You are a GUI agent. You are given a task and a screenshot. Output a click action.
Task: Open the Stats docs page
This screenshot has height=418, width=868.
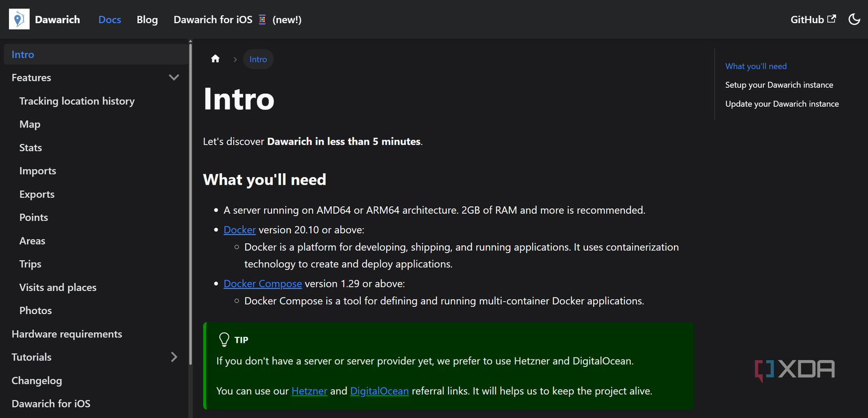click(x=31, y=147)
